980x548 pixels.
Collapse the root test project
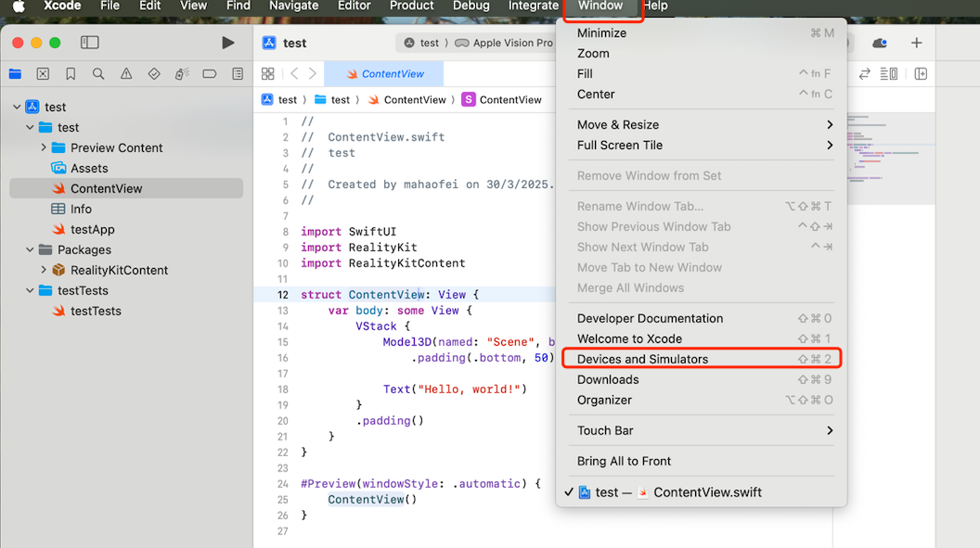click(x=17, y=107)
